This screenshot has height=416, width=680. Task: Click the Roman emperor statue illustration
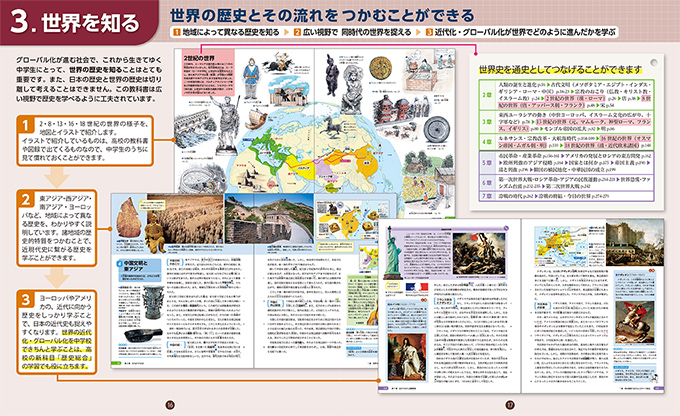click(227, 126)
